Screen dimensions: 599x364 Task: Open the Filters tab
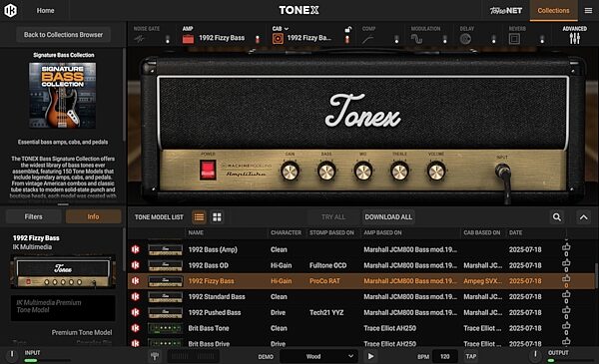34,216
